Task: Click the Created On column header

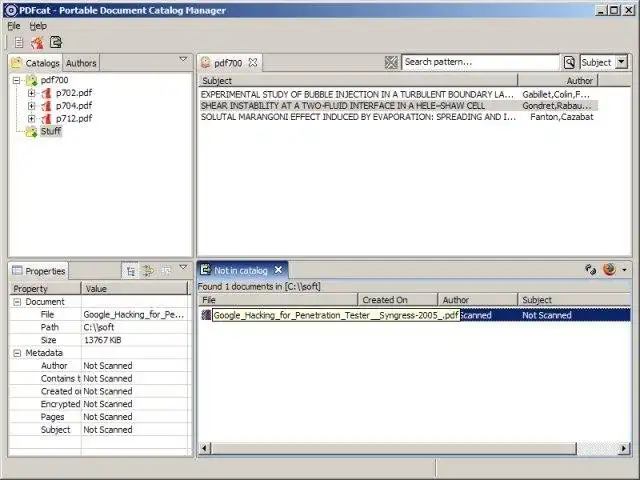Action: (398, 300)
